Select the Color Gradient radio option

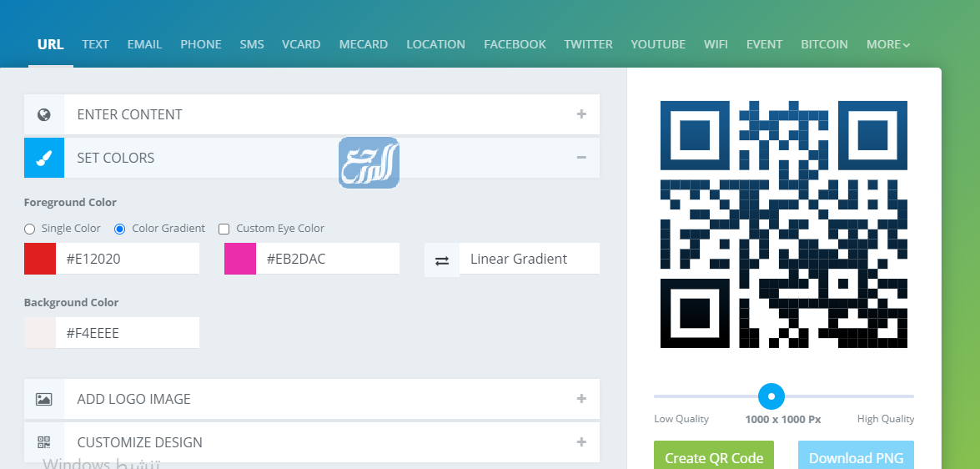coord(120,229)
